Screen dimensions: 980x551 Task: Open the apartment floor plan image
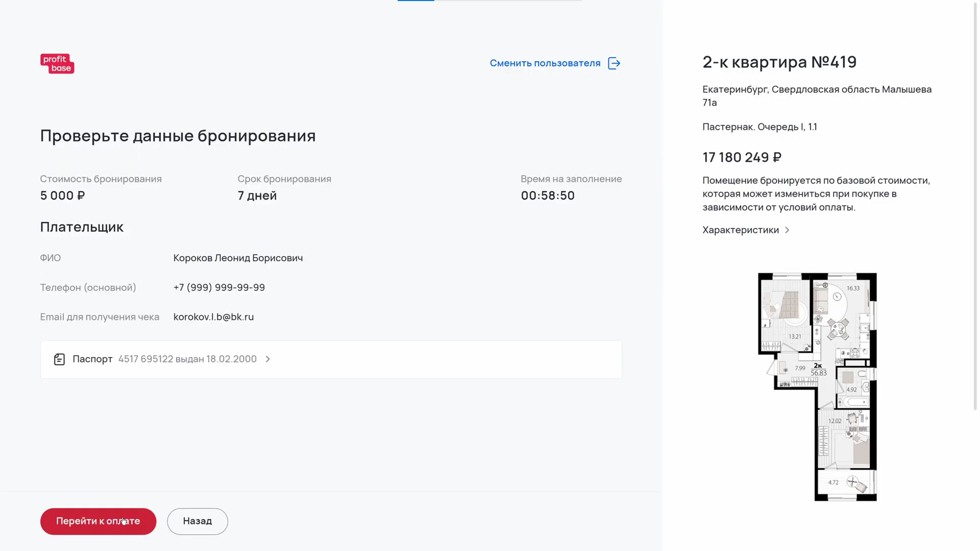(x=817, y=387)
